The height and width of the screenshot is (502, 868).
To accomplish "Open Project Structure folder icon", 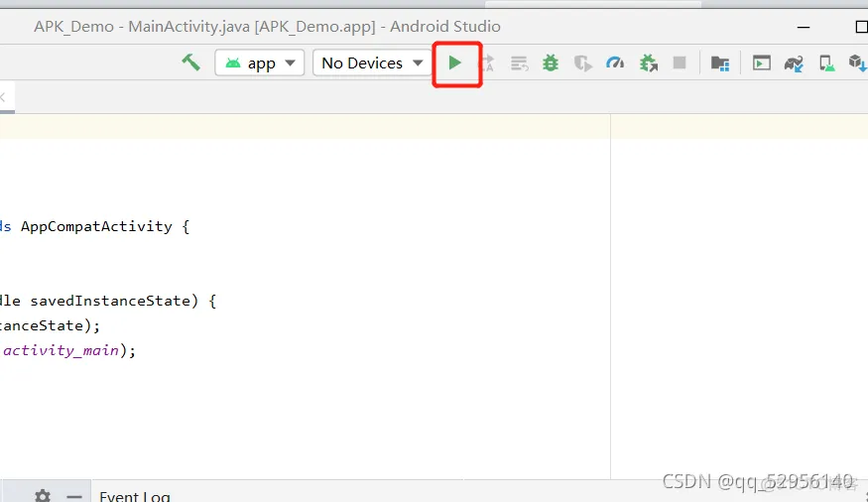I will 719,63.
